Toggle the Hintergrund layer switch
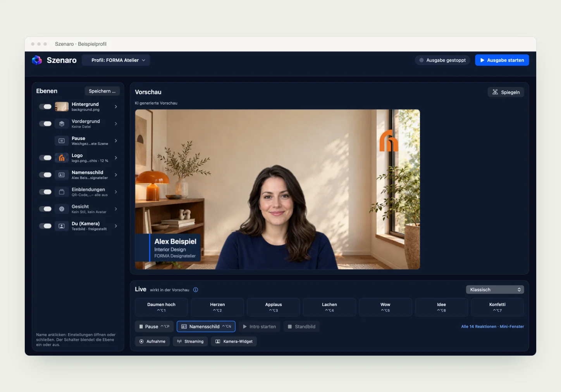This screenshot has height=392, width=561. click(45, 107)
